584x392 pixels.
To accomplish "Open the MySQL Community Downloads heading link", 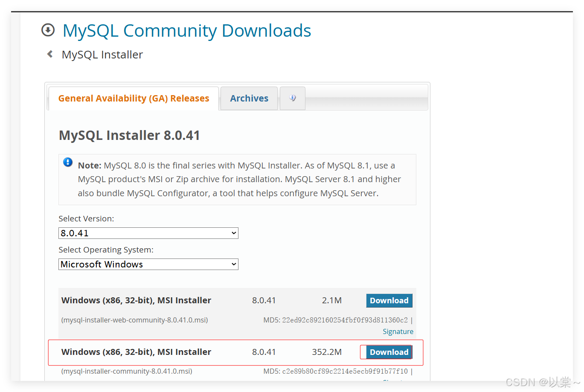I will pos(187,30).
